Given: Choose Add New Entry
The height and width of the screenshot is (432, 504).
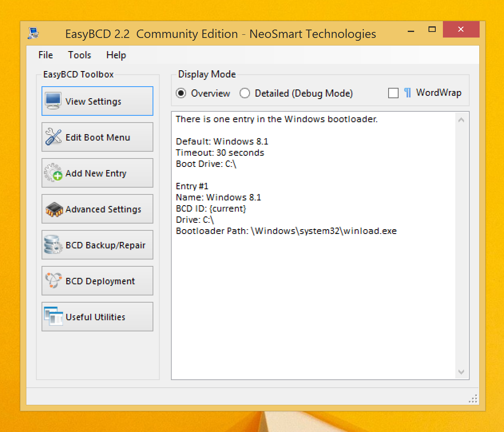Looking at the screenshot, I should click(97, 173).
